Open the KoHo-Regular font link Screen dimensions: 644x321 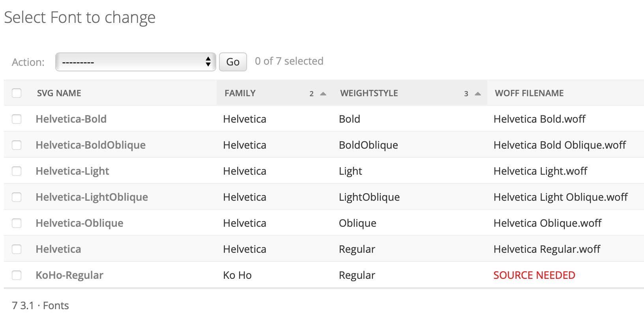(69, 275)
